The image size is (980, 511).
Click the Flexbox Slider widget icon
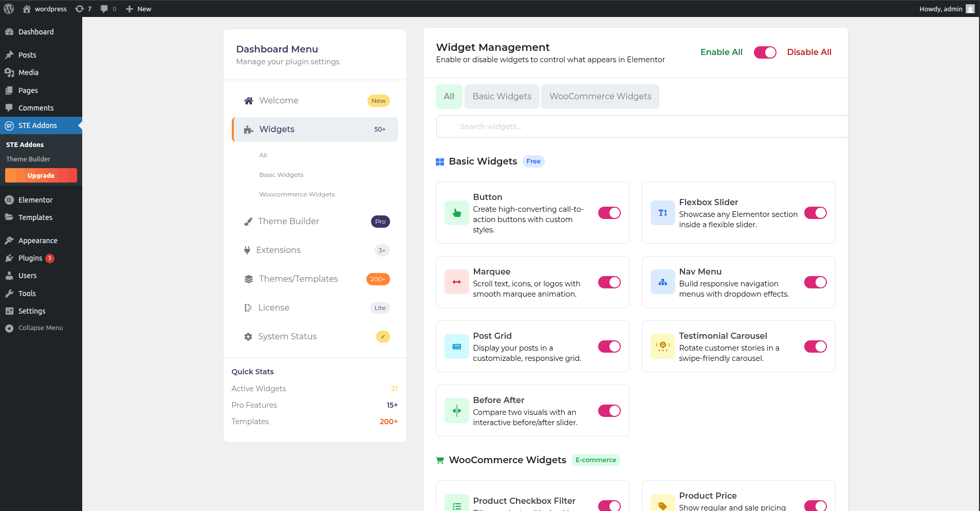662,212
